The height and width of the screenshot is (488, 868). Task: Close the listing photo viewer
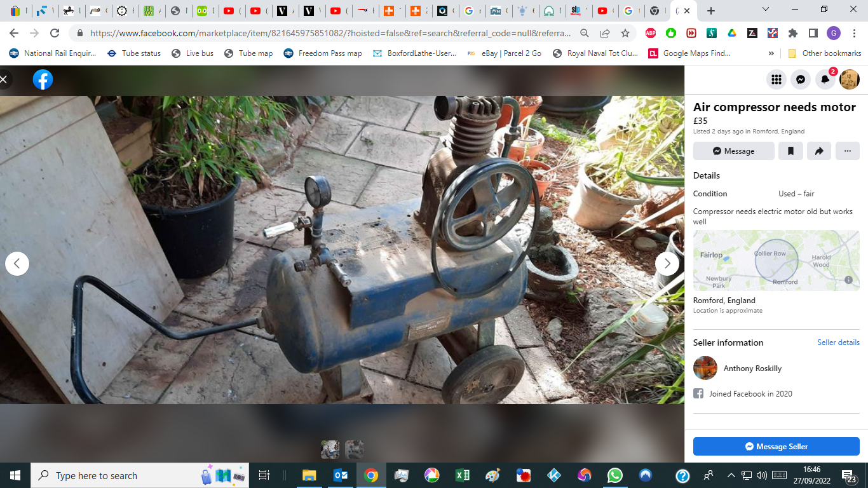[x=4, y=79]
